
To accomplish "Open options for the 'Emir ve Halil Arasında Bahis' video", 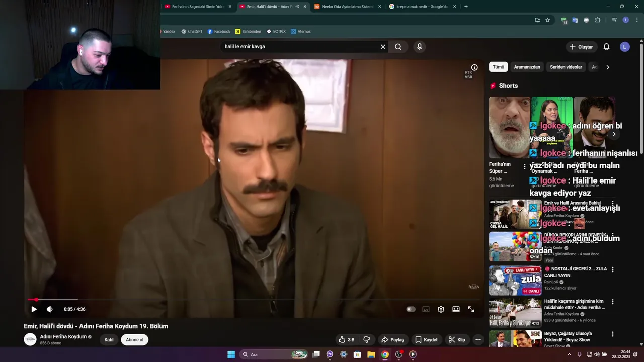I will click(612, 204).
